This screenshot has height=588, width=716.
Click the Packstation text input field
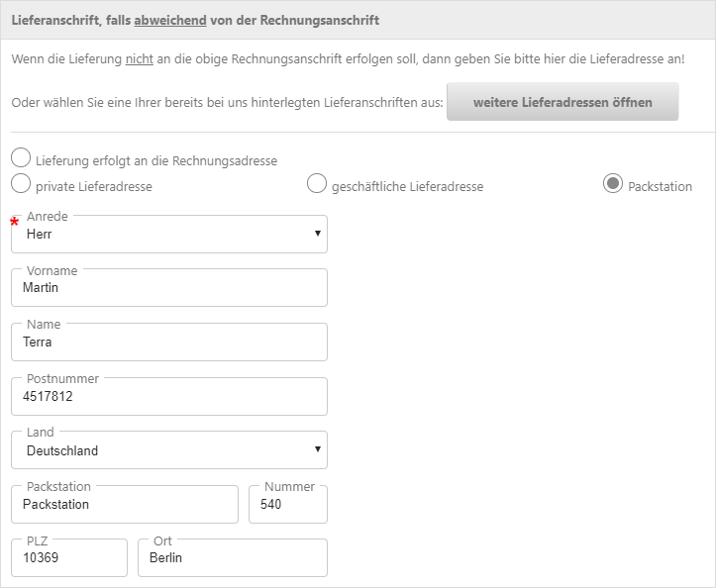pyautogui.click(x=125, y=505)
